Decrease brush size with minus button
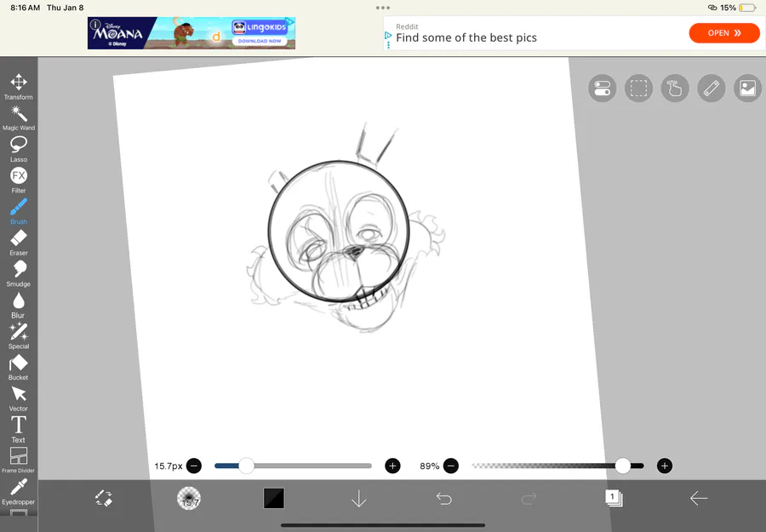This screenshot has height=532, width=766. click(194, 466)
